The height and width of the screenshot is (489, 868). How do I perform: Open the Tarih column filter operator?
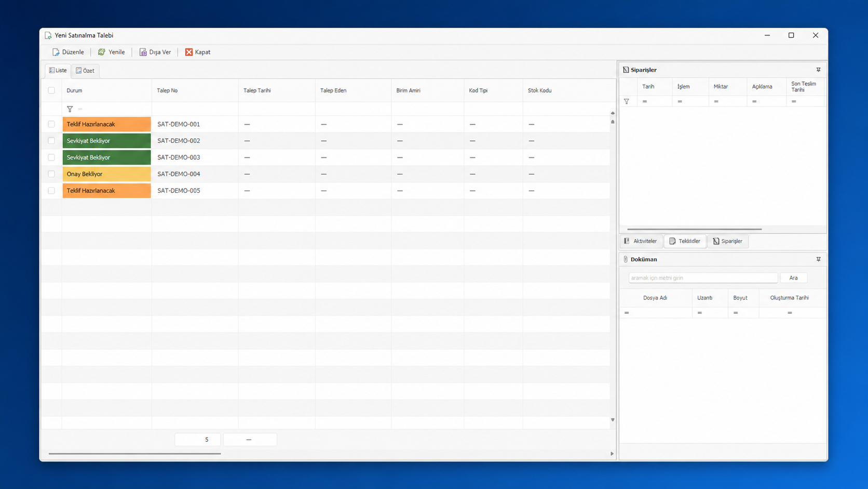point(645,101)
